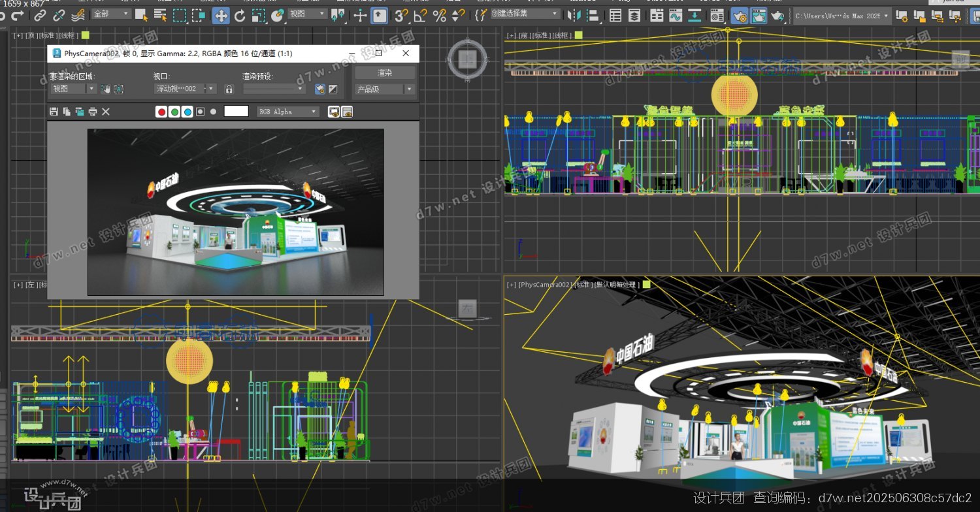
Task: Clear the rendered frame (X icon)
Action: [106, 112]
